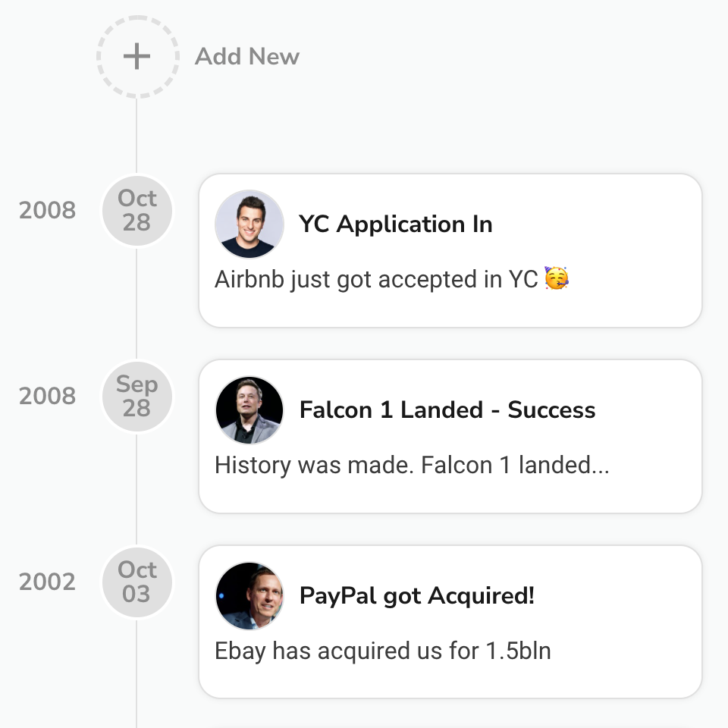Click the Ebay has acquired us description

point(382,651)
